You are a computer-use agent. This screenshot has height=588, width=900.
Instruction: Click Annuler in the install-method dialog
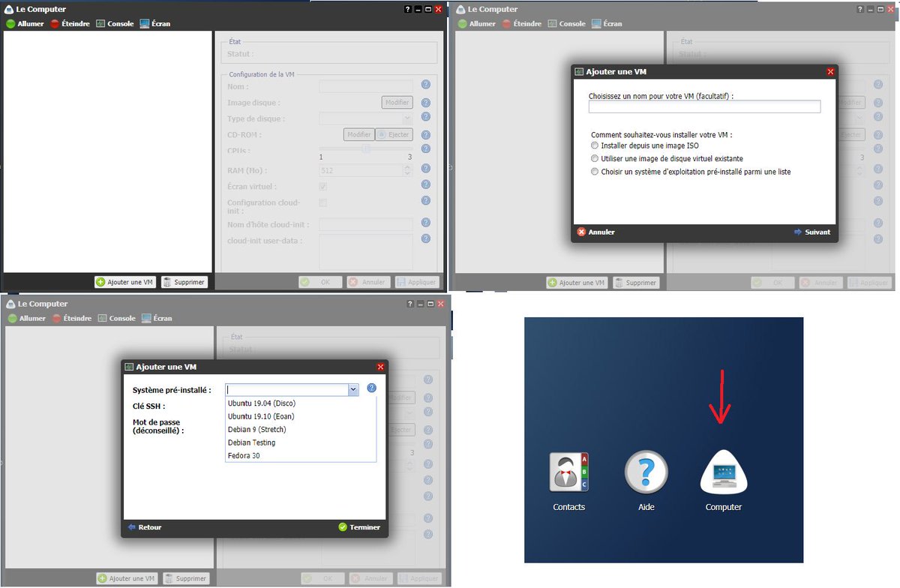[596, 232]
